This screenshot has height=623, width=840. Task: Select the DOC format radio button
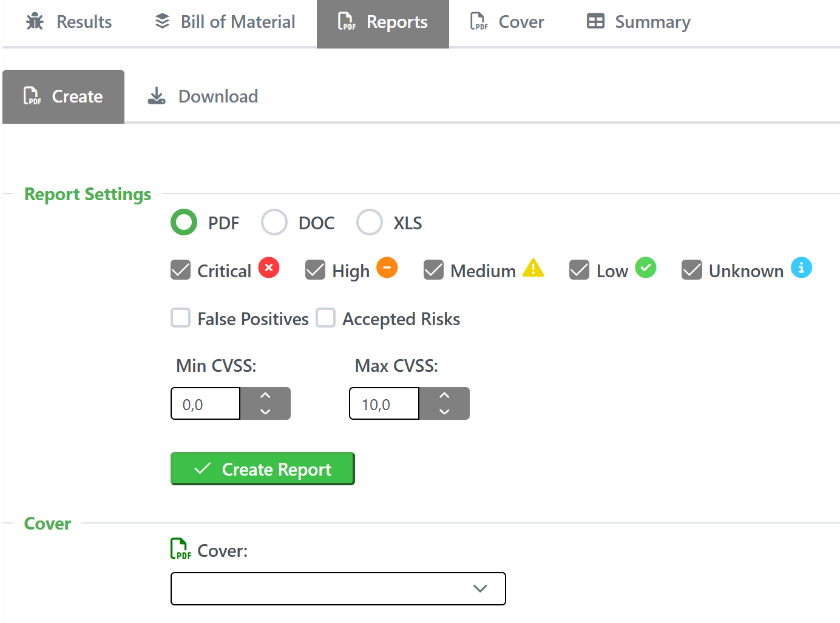274,222
